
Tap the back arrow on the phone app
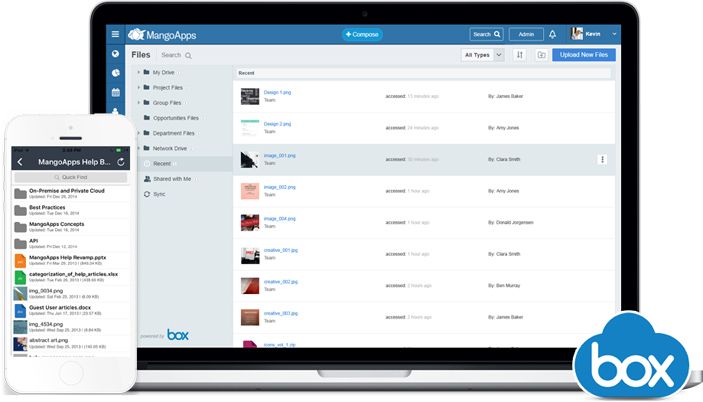click(20, 162)
